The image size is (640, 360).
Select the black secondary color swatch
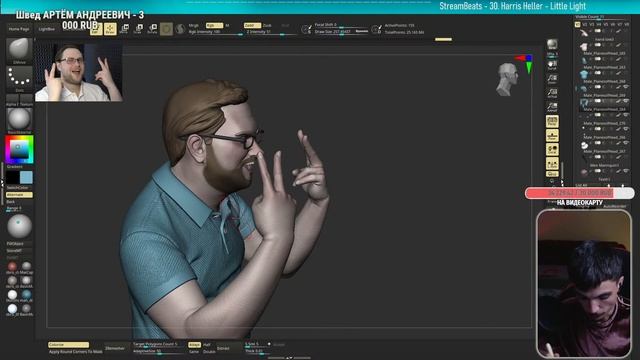point(12,178)
